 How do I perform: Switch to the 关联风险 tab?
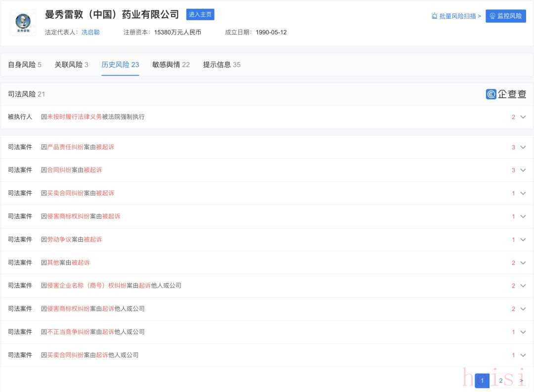tap(71, 65)
